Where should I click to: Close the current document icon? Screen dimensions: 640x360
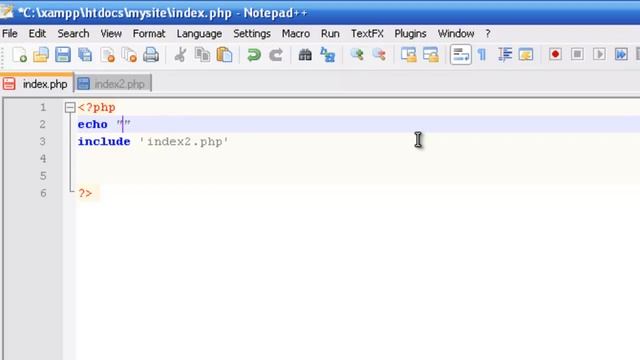click(107, 55)
